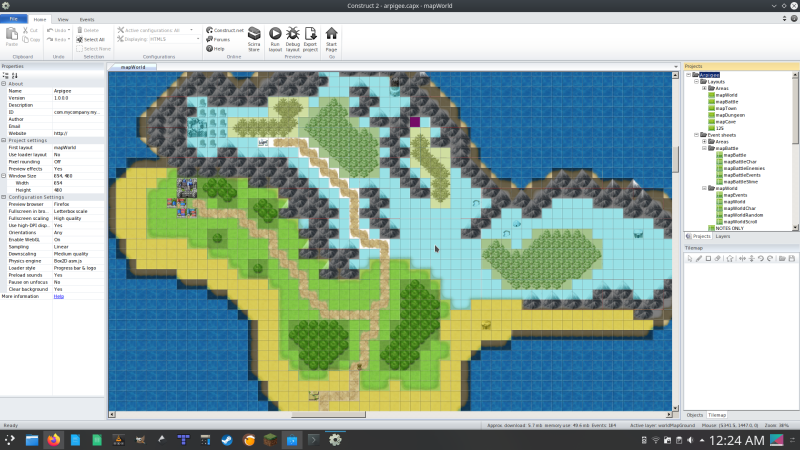Select the Tilemap eraser tool

tap(717, 259)
